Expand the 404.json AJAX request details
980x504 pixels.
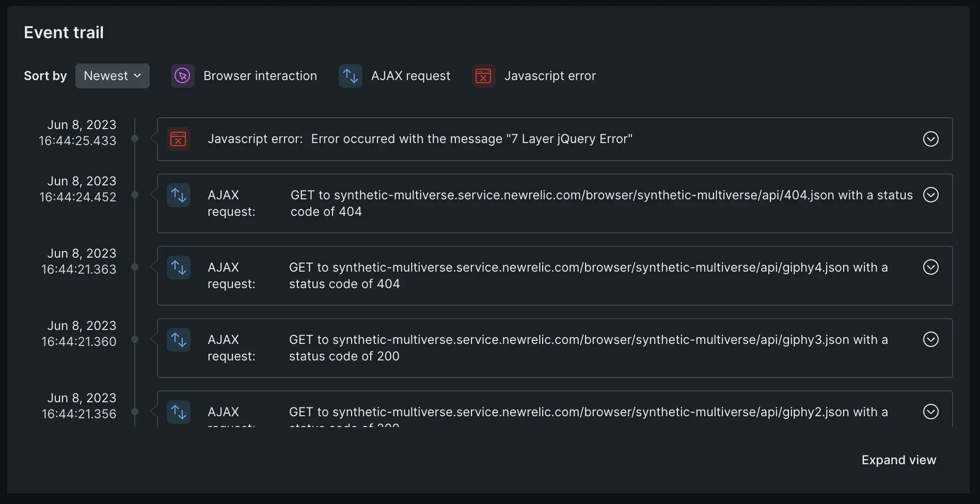pos(930,195)
